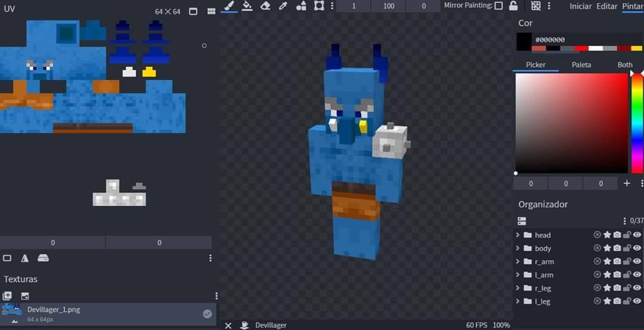Enable the Mirror Painting checkbox
This screenshot has width=644, height=330.
(x=499, y=6)
